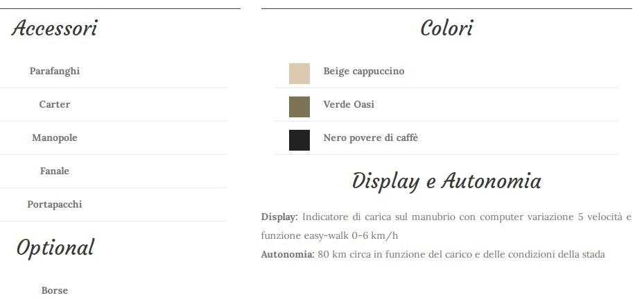Click the Optional section heading
644x302 pixels.
tap(55, 248)
